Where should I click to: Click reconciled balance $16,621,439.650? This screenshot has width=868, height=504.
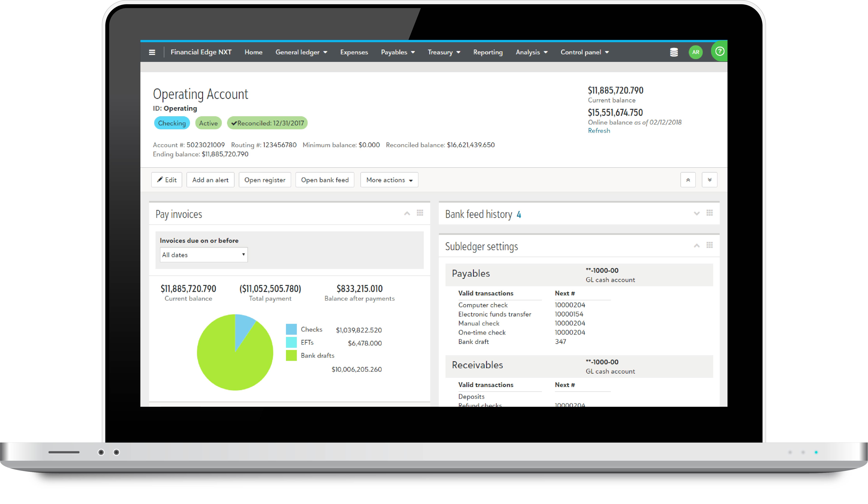click(x=471, y=145)
